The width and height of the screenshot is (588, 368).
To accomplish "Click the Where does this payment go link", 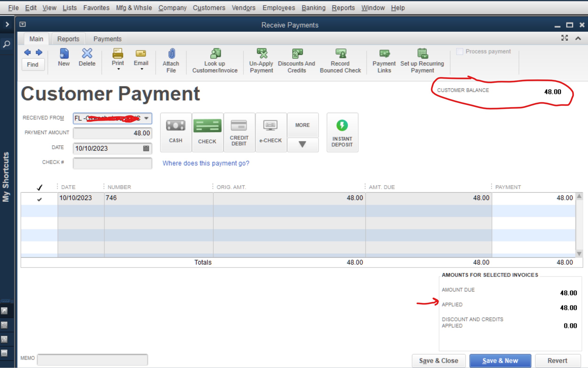I will click(x=206, y=163).
